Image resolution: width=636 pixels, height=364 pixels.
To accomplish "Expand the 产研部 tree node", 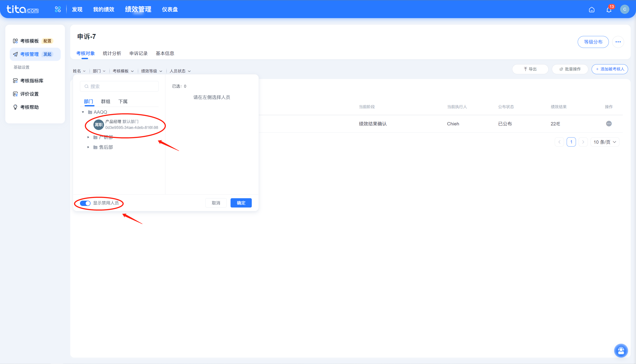I will tap(88, 137).
